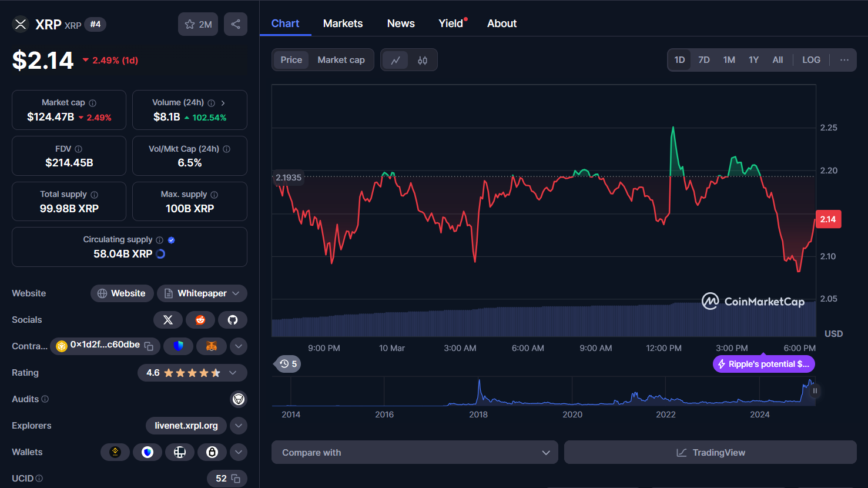
Task: Switch to the Markets tab
Action: click(x=343, y=24)
